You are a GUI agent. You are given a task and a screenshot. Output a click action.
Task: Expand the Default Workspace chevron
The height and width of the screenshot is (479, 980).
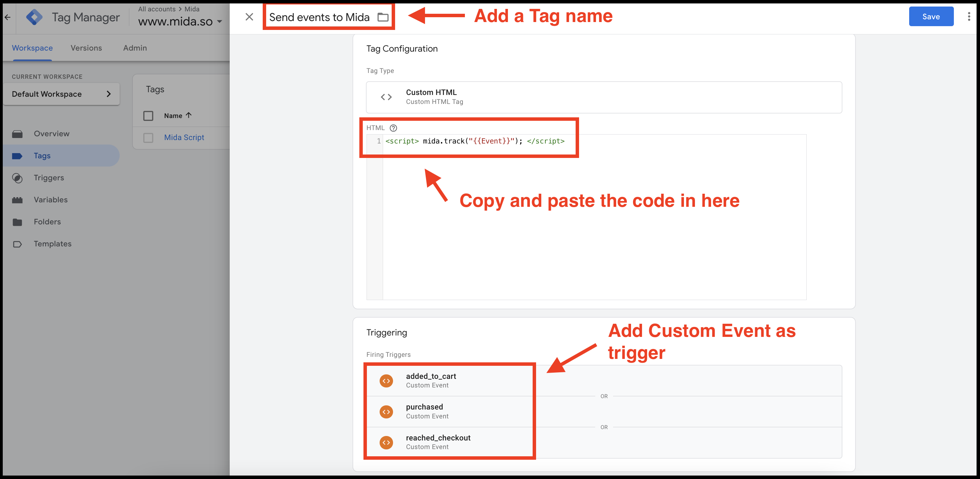point(109,94)
